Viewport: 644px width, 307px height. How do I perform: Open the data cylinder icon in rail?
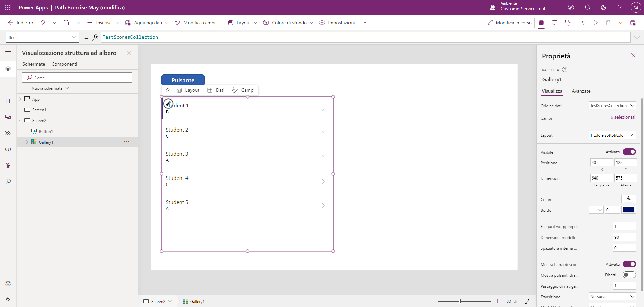point(8,101)
